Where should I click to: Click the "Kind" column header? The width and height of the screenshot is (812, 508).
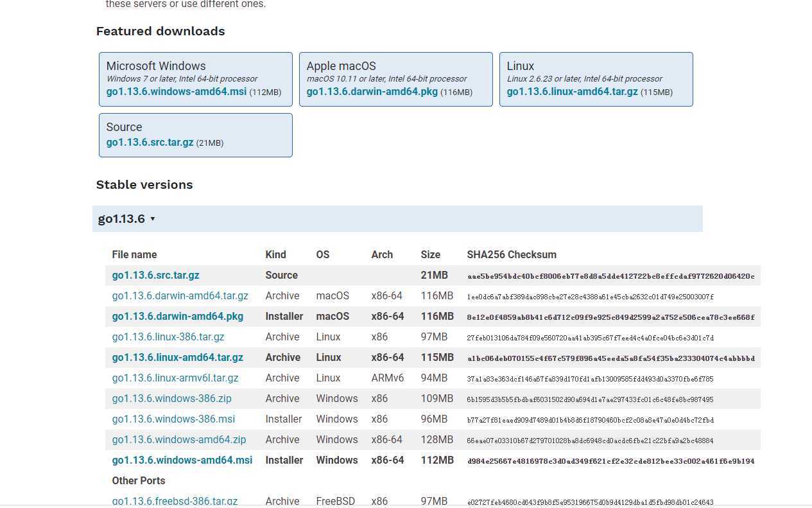[276, 255]
